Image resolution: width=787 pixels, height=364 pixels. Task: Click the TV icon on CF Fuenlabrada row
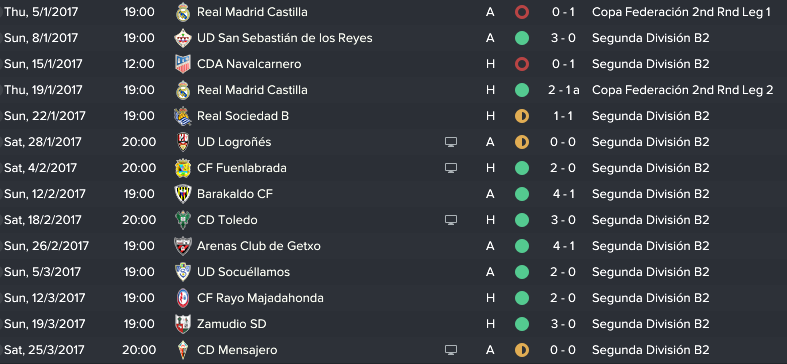click(x=451, y=168)
